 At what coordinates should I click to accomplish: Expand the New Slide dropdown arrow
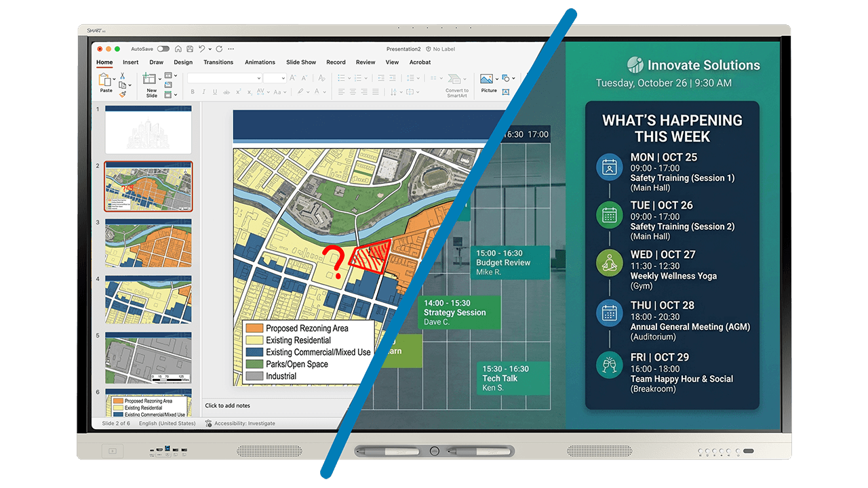(x=160, y=80)
